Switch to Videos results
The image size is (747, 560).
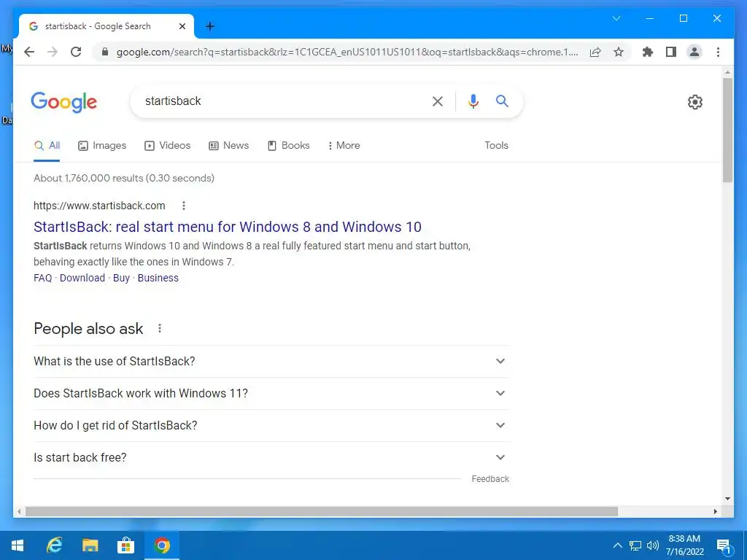167,146
